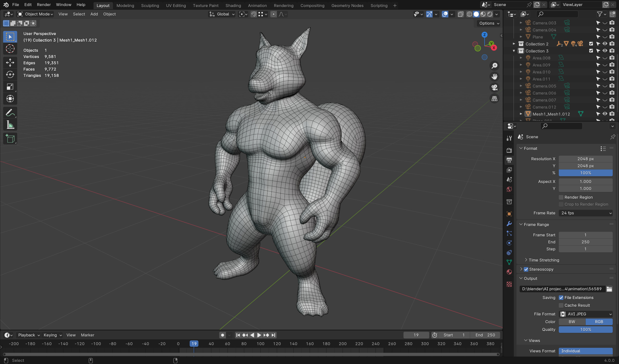The image size is (619, 364).
Task: Open the Object Mode dropdown
Action: [x=35, y=14]
